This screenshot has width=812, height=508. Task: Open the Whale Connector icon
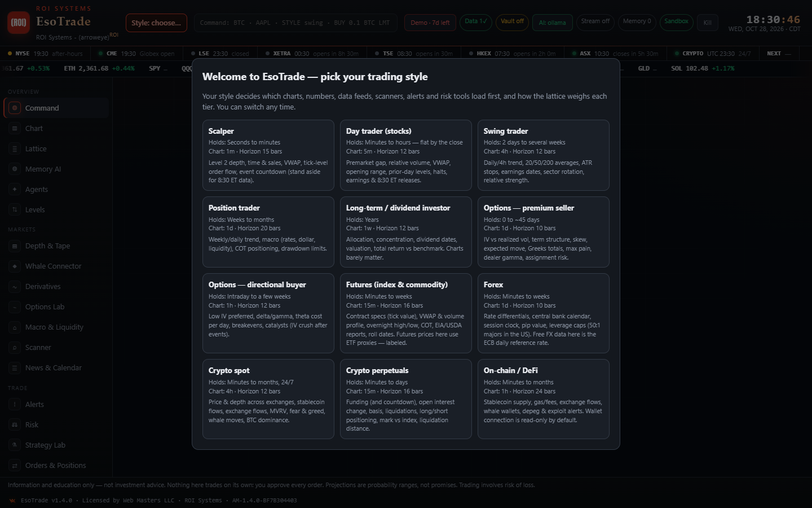[x=15, y=266]
